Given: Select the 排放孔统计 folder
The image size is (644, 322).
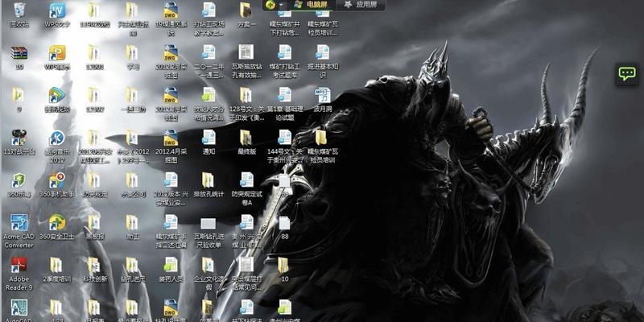Looking at the screenshot, I should point(208,185).
